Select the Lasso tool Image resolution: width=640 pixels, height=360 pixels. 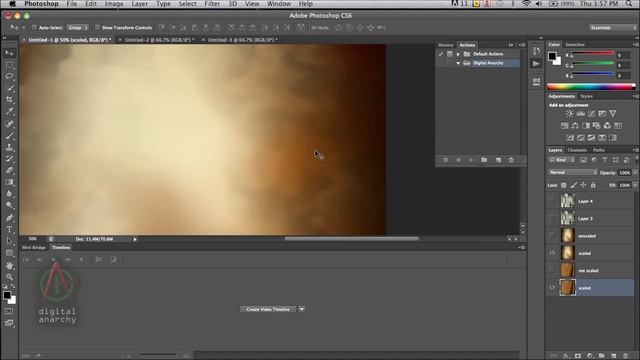9,76
